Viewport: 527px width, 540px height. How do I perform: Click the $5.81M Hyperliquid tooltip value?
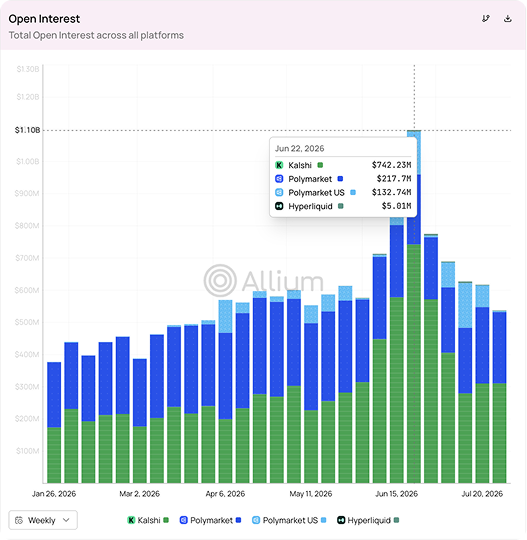[396, 206]
